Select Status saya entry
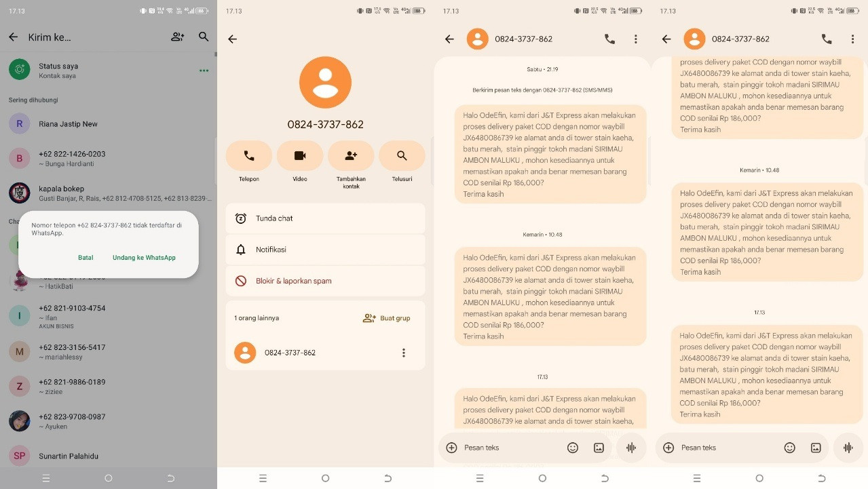 pos(109,70)
